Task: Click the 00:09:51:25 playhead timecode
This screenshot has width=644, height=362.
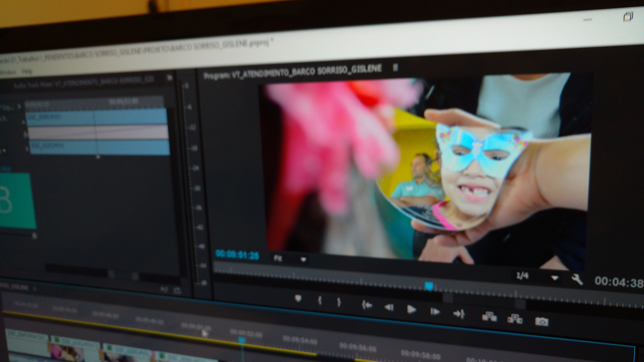Action: click(x=237, y=254)
